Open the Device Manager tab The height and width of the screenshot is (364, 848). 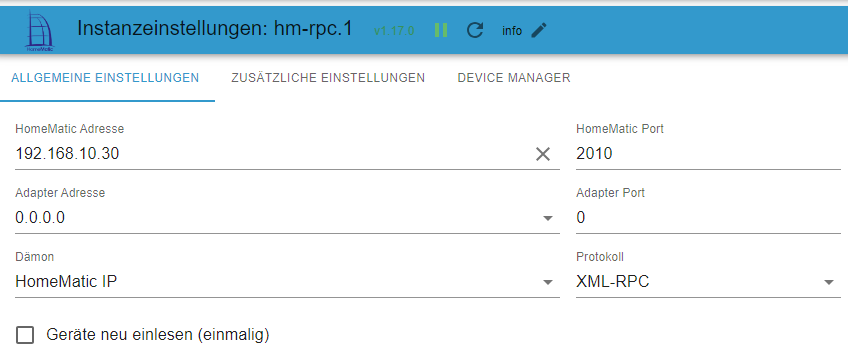pos(514,78)
